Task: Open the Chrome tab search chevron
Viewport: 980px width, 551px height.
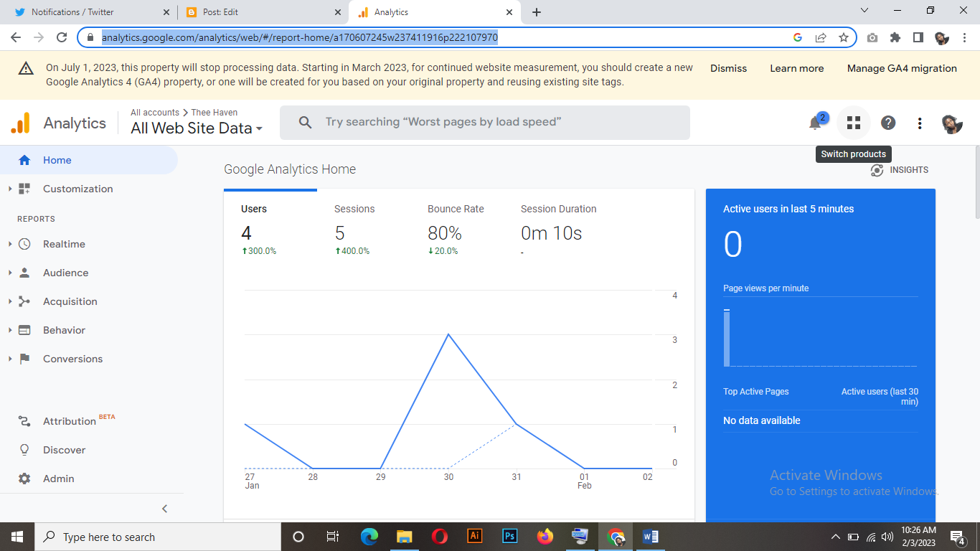Action: pos(864,11)
